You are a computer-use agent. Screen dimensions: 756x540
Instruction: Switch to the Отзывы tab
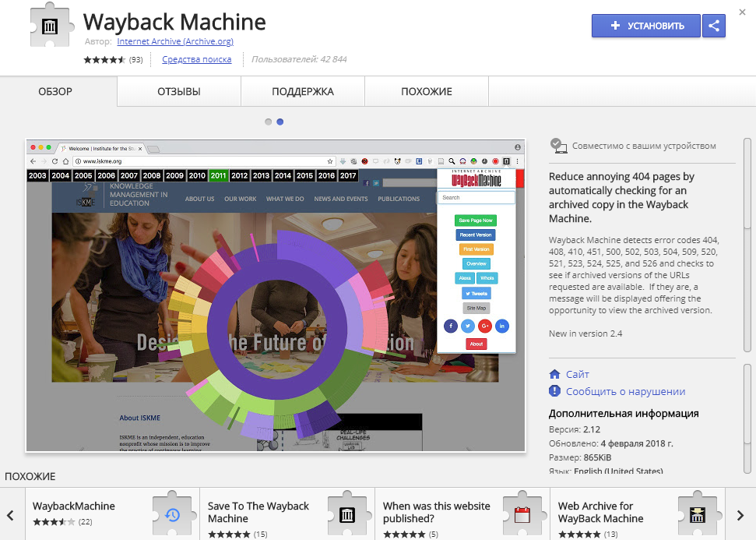coord(179,92)
